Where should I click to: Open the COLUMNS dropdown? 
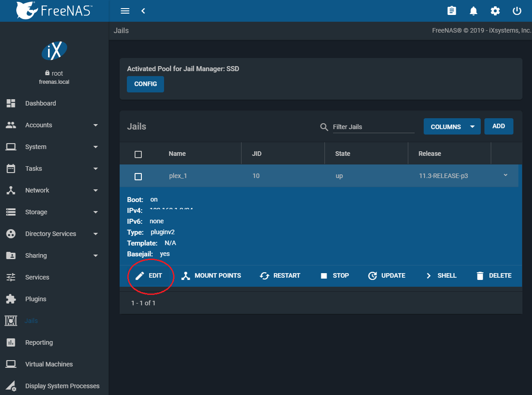[452, 127]
